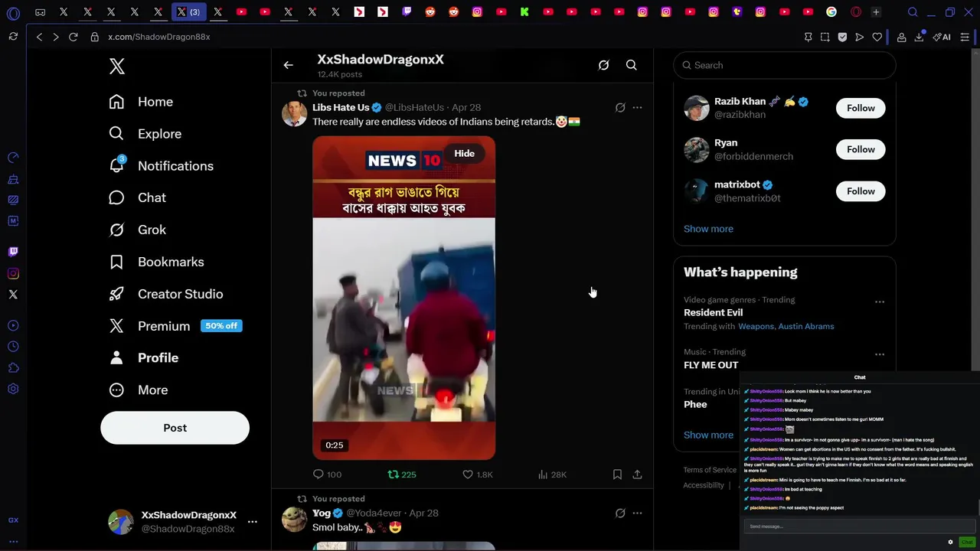
Task: Open the chat overlay settings gear
Action: click(x=950, y=542)
